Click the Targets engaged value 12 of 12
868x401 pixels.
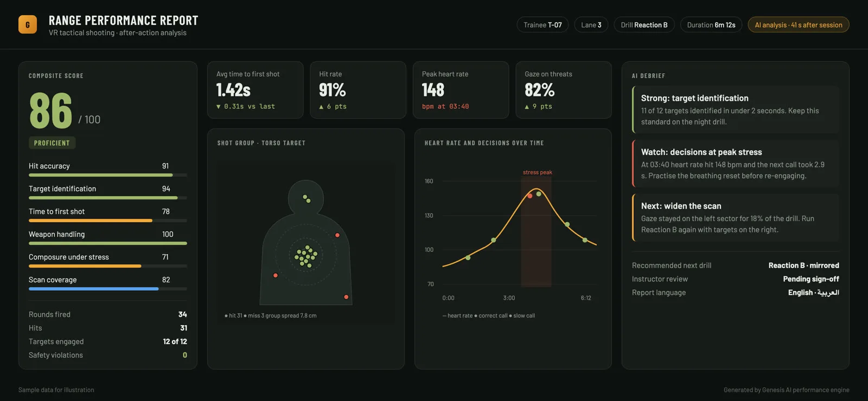(175, 341)
